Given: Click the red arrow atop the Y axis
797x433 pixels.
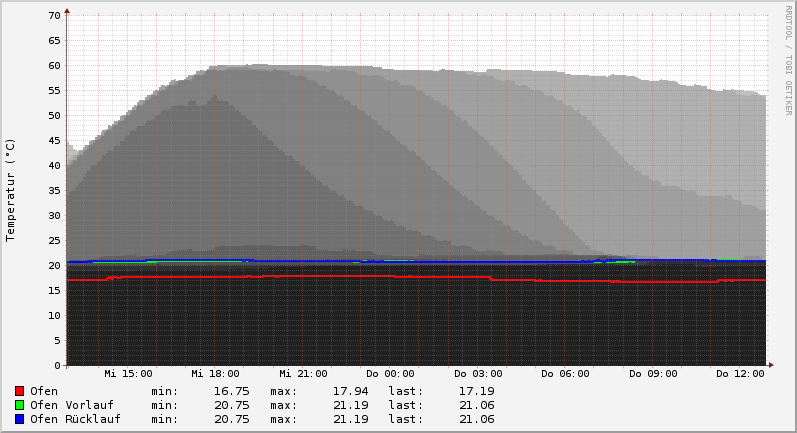Looking at the screenshot, I should 67,11.
